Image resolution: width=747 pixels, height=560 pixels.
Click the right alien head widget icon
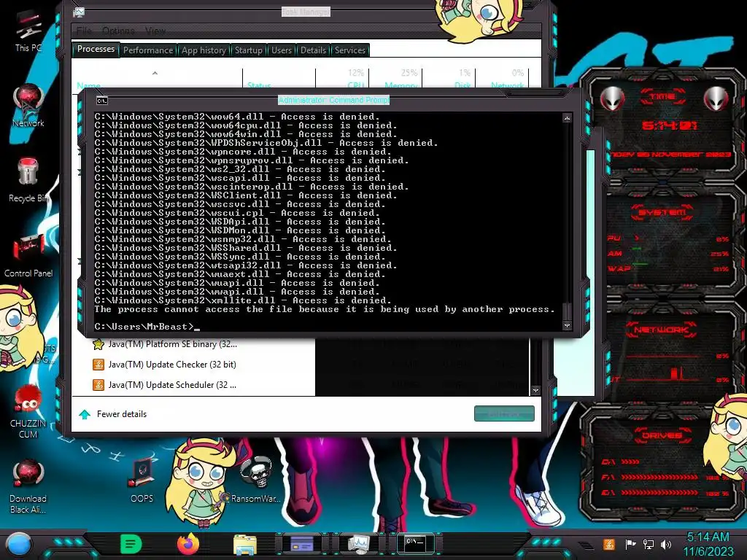pyautogui.click(x=716, y=98)
